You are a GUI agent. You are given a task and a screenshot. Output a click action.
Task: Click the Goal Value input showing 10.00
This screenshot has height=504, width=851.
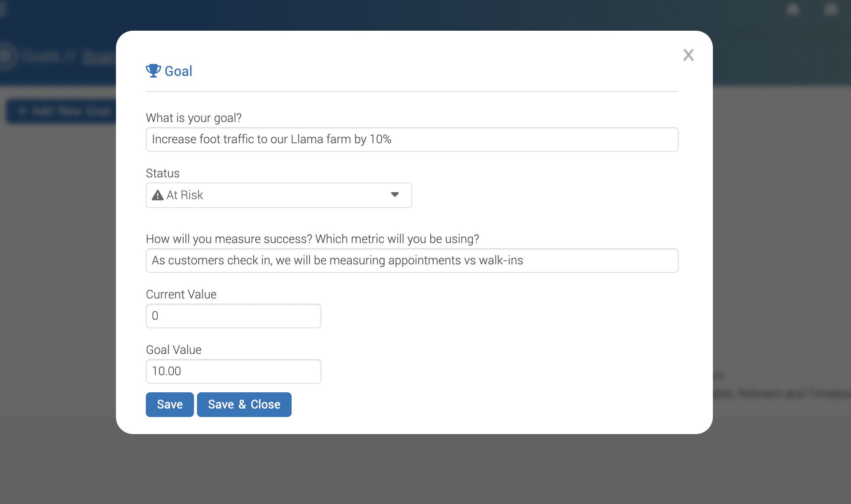[x=233, y=371]
